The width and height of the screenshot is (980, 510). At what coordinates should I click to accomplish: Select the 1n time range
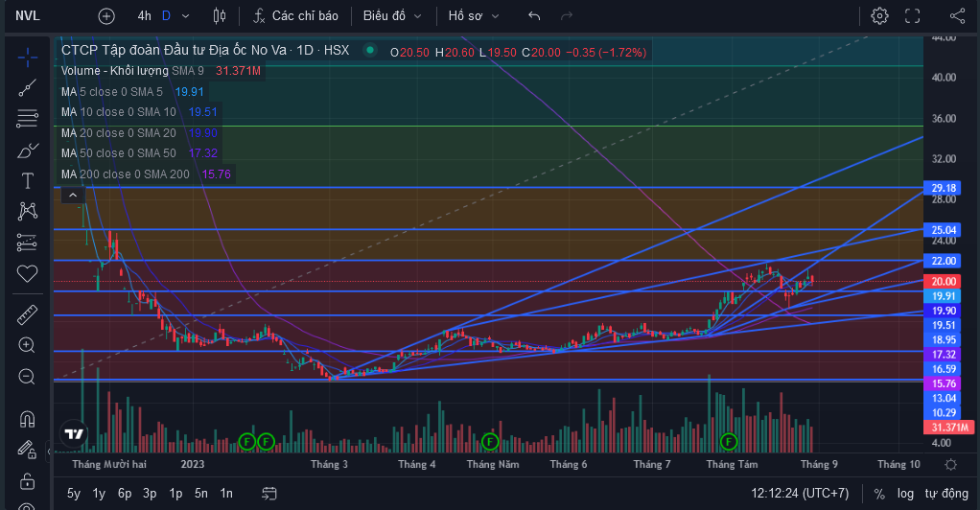pos(226,494)
